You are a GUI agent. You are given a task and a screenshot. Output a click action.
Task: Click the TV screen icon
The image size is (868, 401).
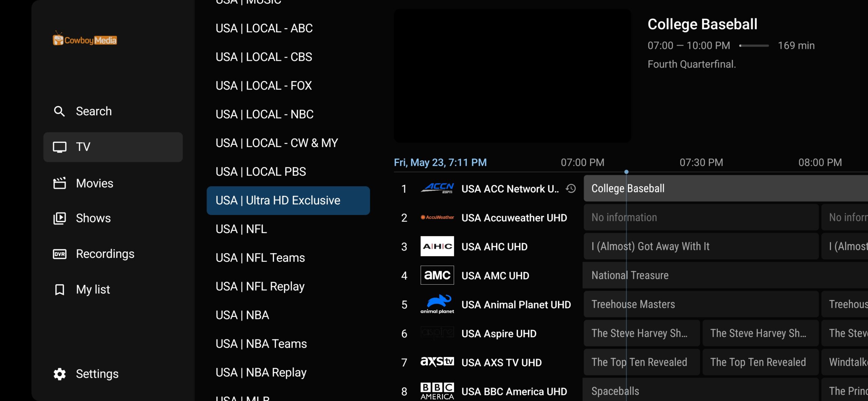pos(59,147)
